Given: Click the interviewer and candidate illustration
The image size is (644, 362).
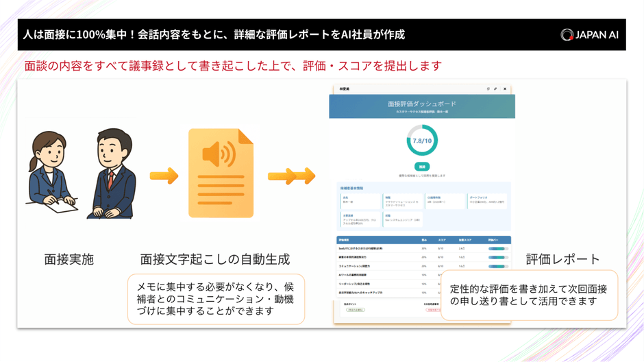Looking at the screenshot, I should coord(80,174).
